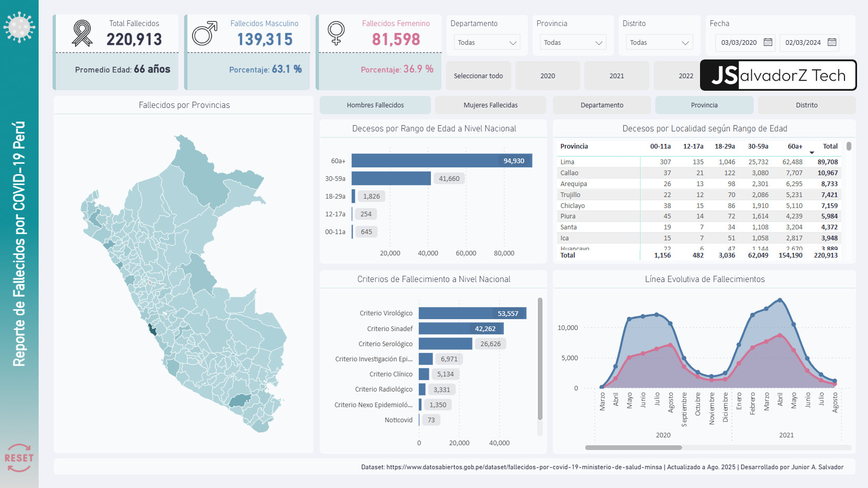Open the Provincia dropdown
The image size is (868, 488).
pyautogui.click(x=572, y=42)
